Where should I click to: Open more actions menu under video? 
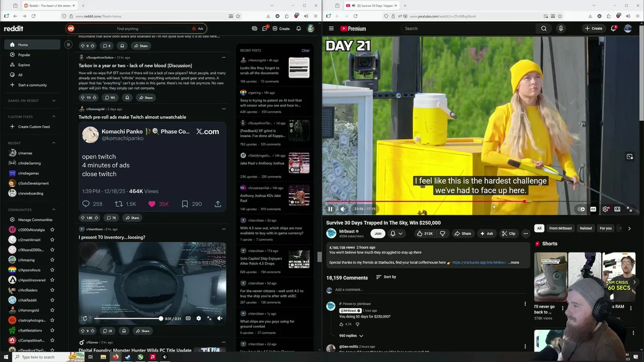526,233
